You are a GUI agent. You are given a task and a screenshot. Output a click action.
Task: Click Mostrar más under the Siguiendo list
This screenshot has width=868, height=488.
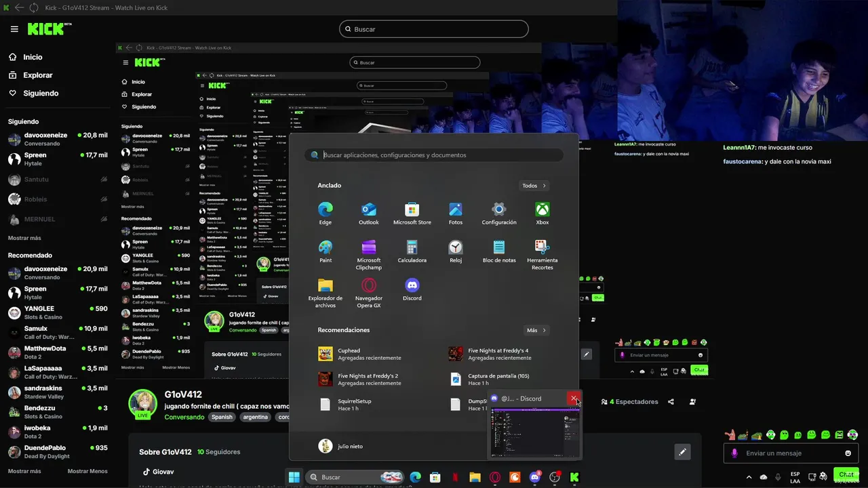(24, 238)
